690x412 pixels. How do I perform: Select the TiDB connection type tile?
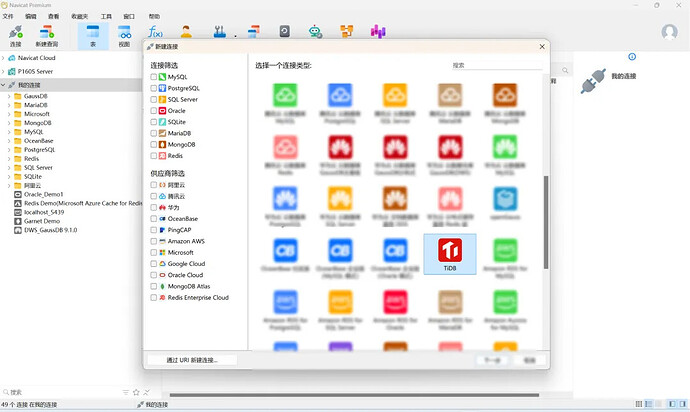pyautogui.click(x=450, y=254)
